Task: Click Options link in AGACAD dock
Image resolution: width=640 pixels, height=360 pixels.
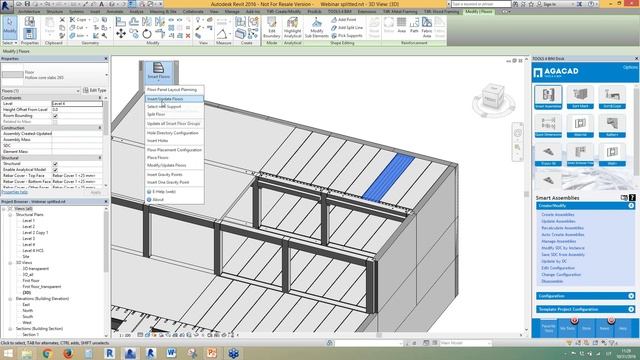Action: point(630,67)
